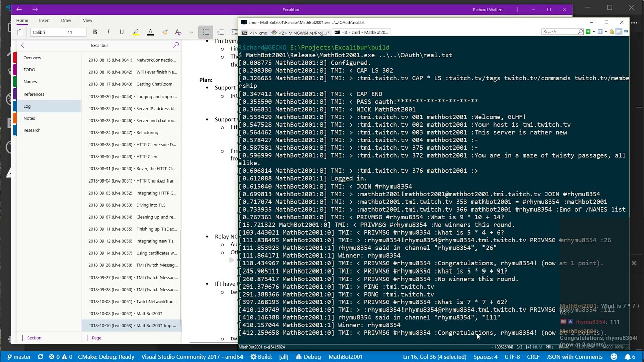Open the OneNote Draw tab

point(66,21)
